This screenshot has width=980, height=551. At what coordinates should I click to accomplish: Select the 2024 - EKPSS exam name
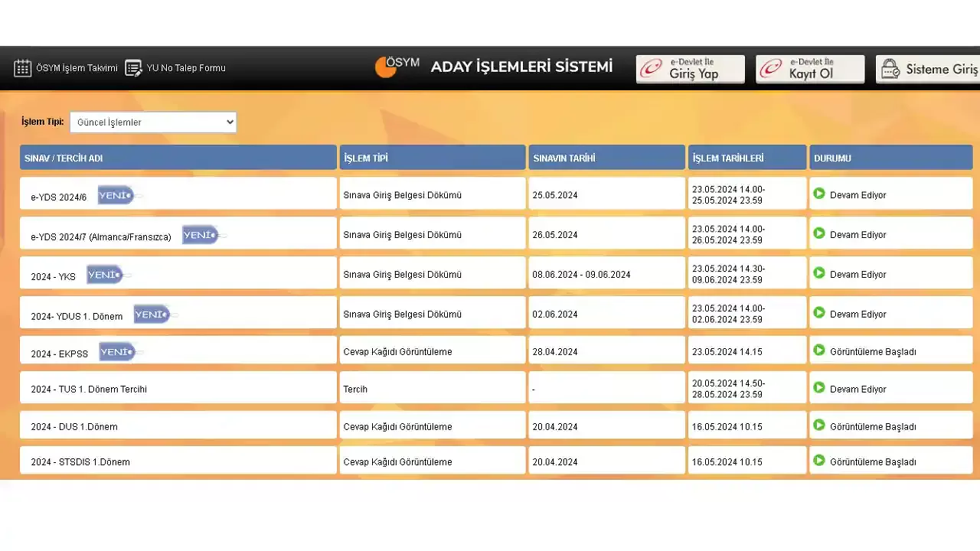click(x=60, y=354)
